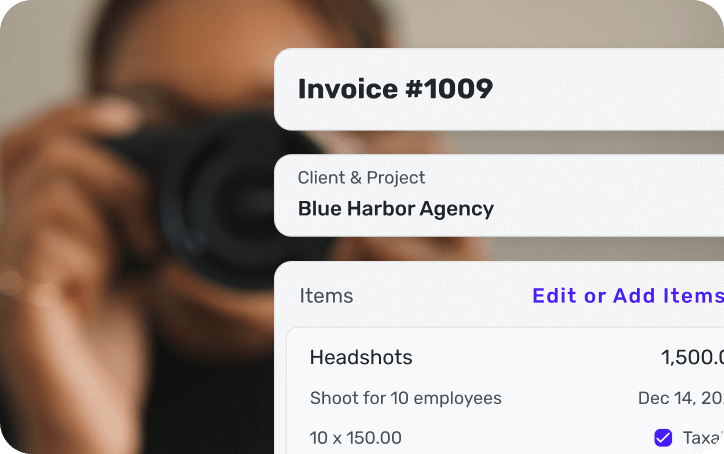Click the purple checkmark icon
Image resolution: width=724 pixels, height=454 pixels.
coord(663,437)
